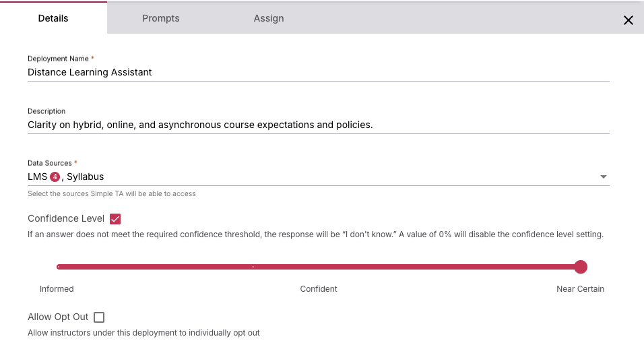This screenshot has height=345, width=644.
Task: Click the Confidence Level label text
Action: (66, 218)
